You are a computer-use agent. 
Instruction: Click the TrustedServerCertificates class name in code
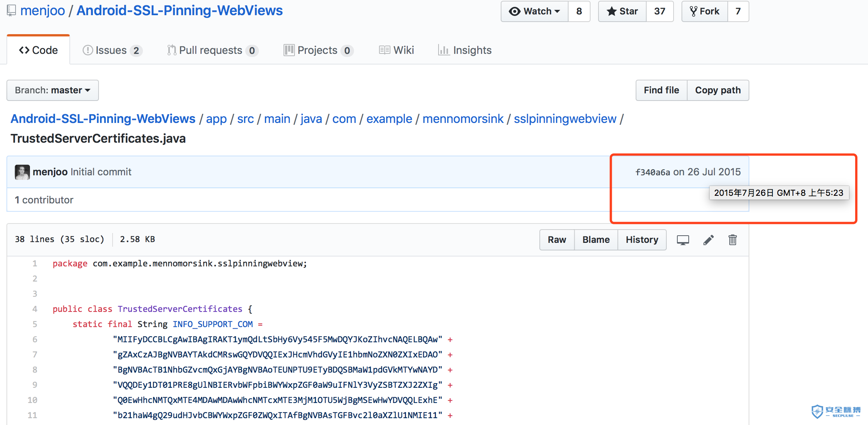click(180, 309)
